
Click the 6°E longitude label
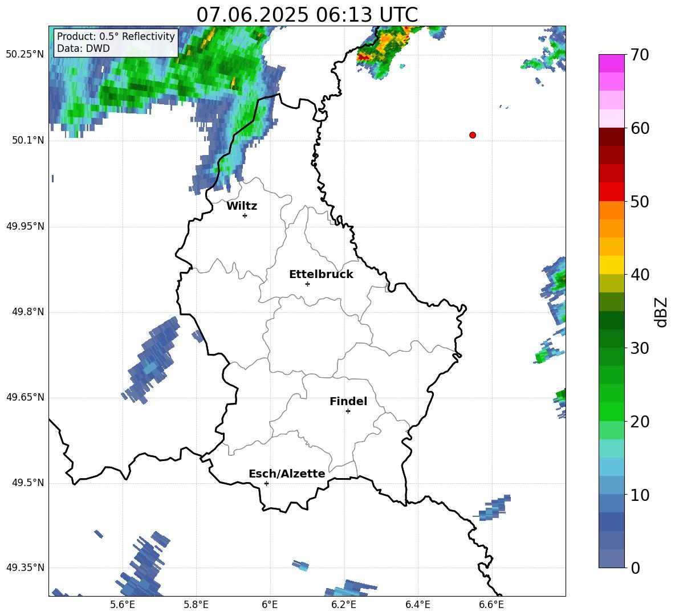[x=270, y=605]
